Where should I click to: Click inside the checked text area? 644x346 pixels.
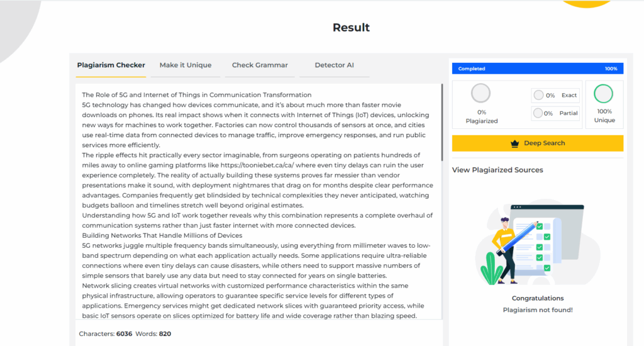click(x=258, y=201)
